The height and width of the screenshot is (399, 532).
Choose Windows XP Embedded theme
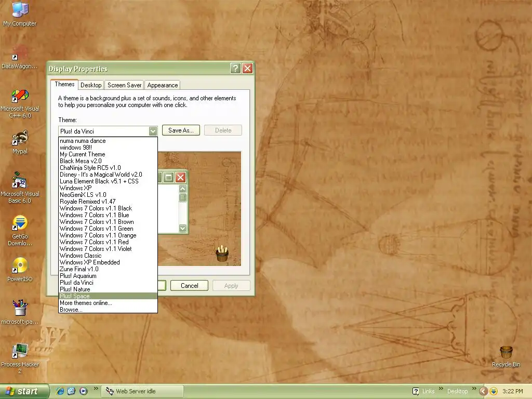108,262
